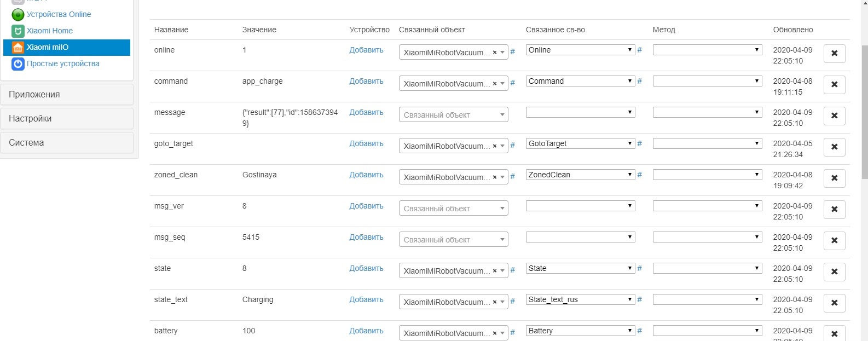Open the Настройки menu section
The image size is (868, 341).
(x=67, y=118)
